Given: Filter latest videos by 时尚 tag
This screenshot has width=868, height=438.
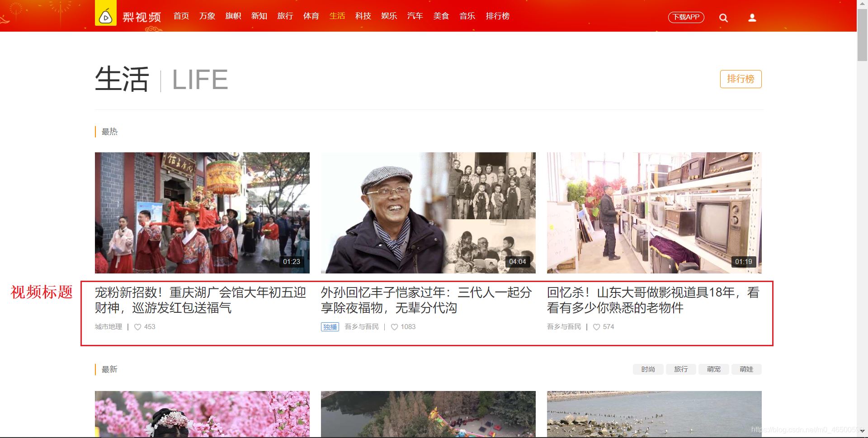Looking at the screenshot, I should [648, 369].
